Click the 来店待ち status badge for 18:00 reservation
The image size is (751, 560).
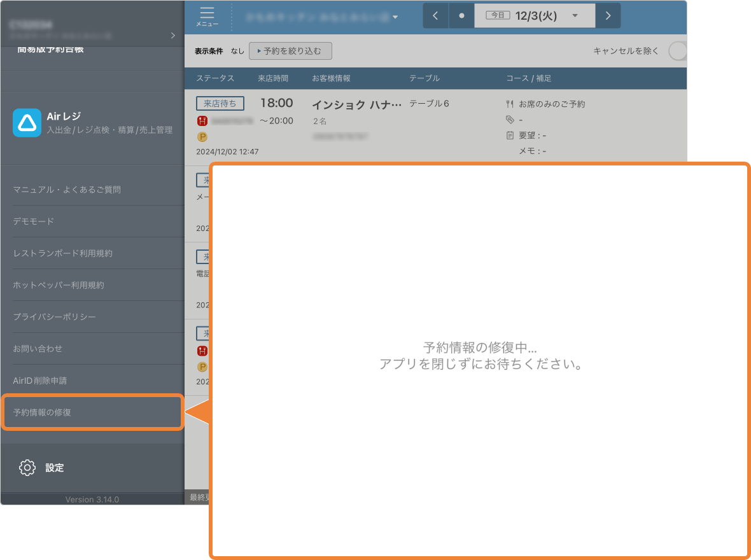click(x=220, y=104)
